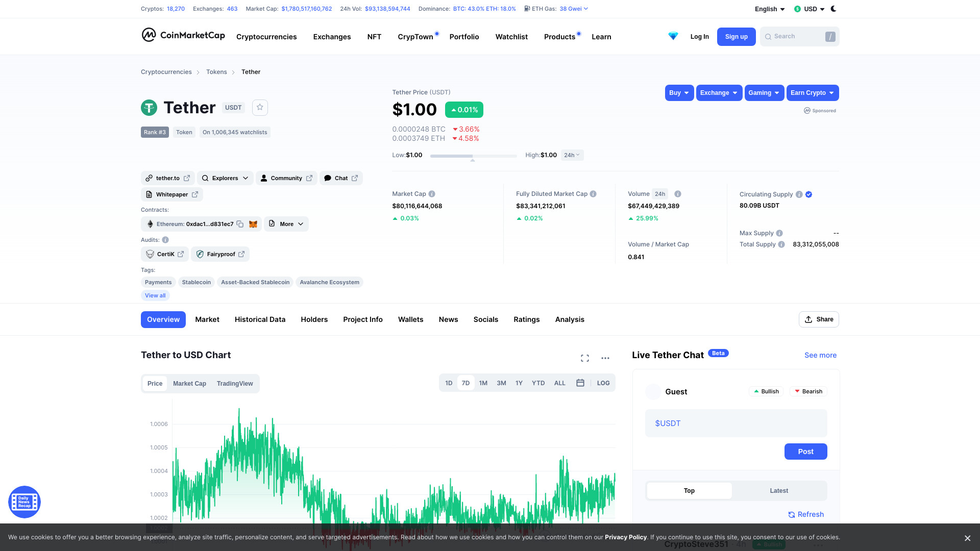Focus the $USDT chat message field
The image size is (980, 551).
point(736,423)
